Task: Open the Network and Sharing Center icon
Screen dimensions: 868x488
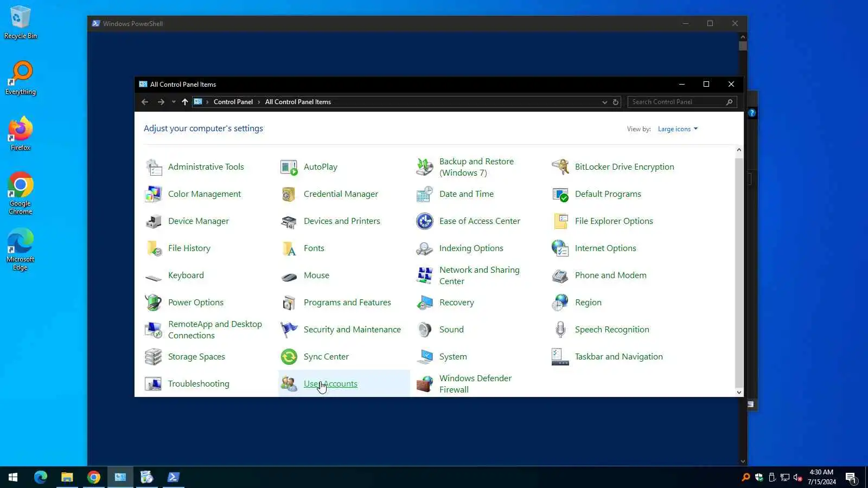Action: tap(425, 275)
